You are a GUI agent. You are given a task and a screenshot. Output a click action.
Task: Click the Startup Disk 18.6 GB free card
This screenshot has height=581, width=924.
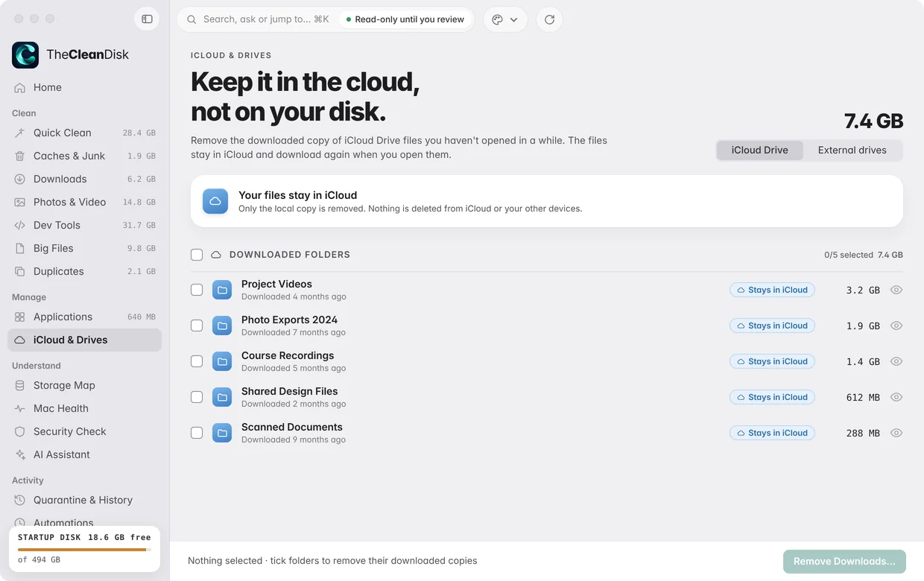pos(84,549)
